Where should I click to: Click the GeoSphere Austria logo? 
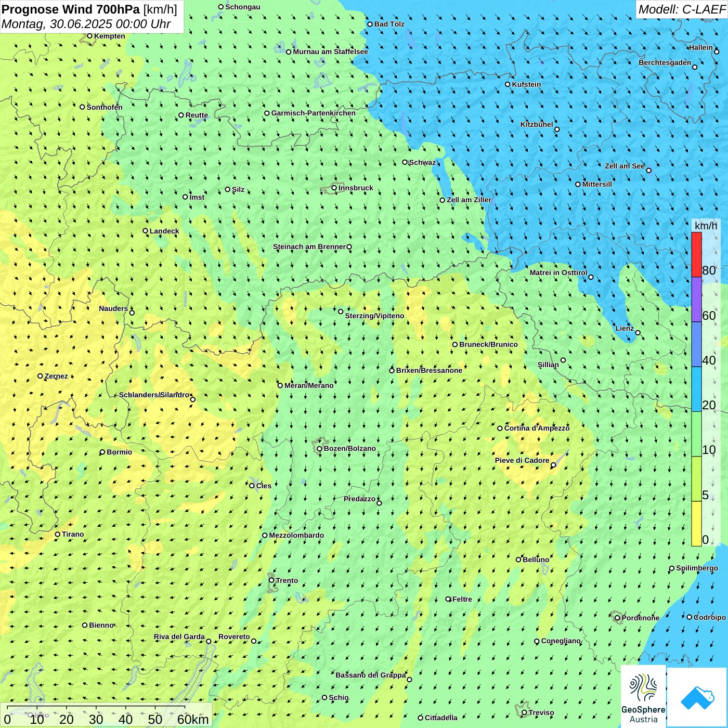click(643, 696)
